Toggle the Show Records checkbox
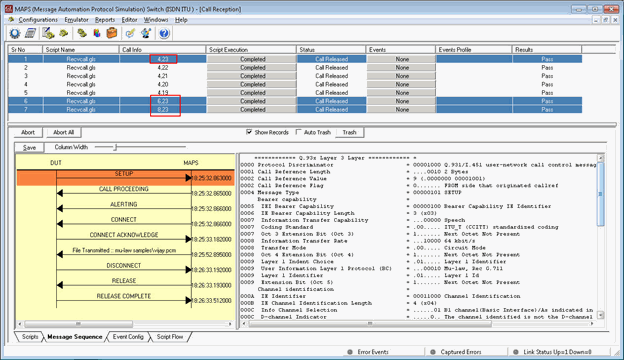The image size is (624, 360). coord(249,132)
